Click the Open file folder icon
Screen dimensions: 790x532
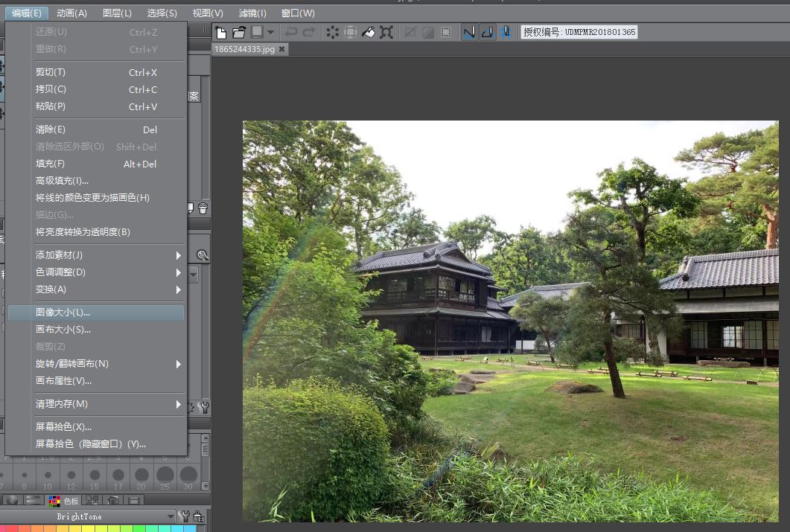(x=239, y=32)
